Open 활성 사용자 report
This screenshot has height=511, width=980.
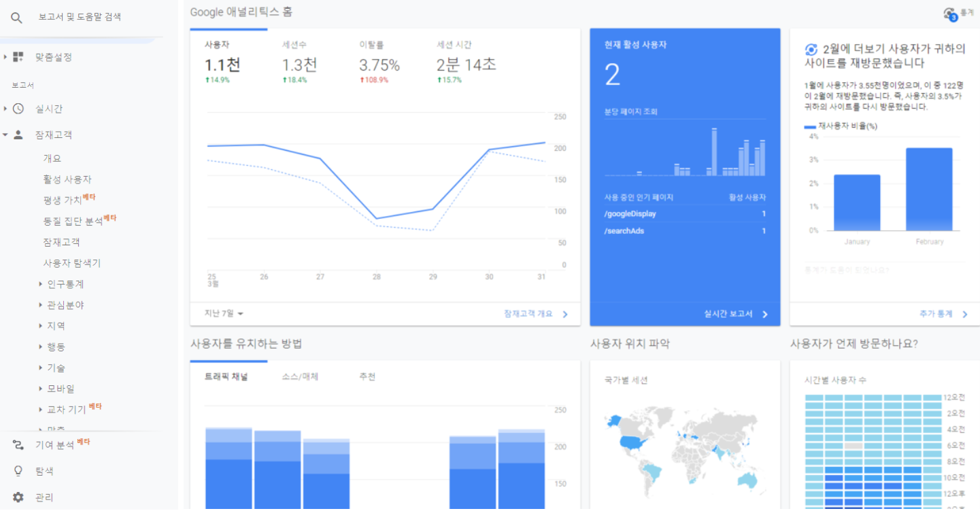tap(67, 179)
